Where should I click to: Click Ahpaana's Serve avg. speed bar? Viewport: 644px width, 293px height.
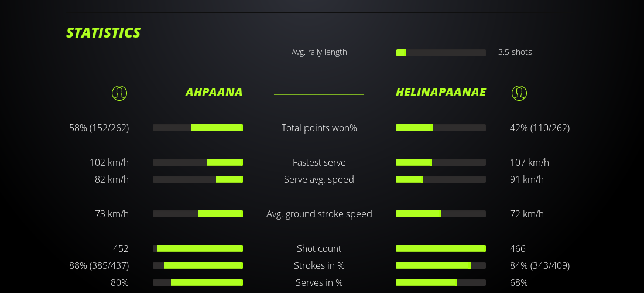pos(198,179)
